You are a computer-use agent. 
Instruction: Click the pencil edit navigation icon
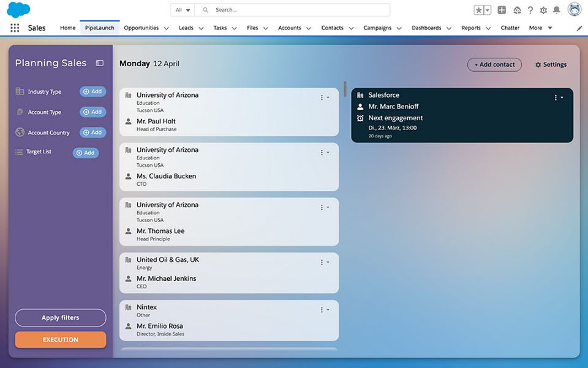(579, 28)
